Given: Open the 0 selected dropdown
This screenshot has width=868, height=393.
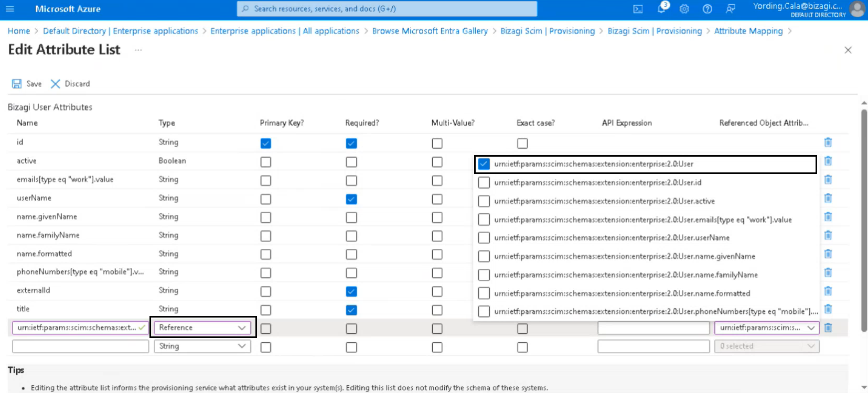Looking at the screenshot, I should [767, 346].
